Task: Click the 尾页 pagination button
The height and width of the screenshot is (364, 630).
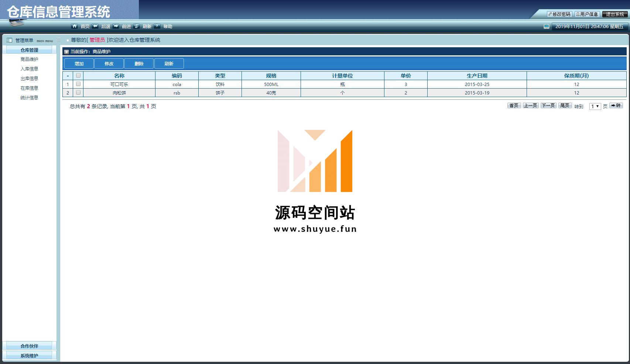Action: coord(565,106)
